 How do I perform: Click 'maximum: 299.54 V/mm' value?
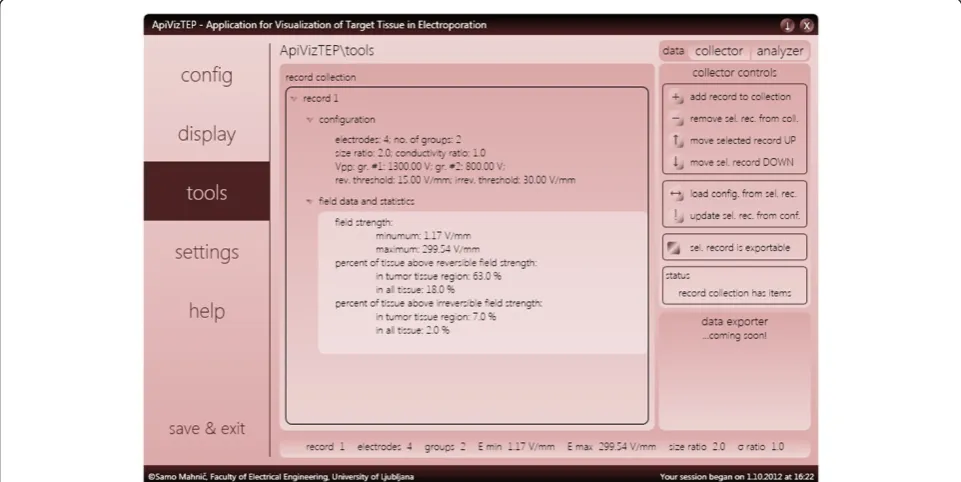pyautogui.click(x=427, y=250)
